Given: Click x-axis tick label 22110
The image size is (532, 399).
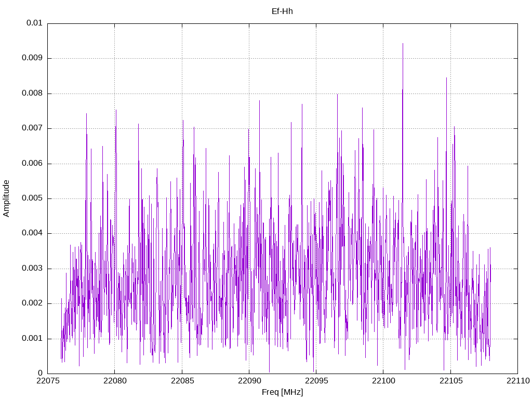Looking at the screenshot, I should [518, 381].
